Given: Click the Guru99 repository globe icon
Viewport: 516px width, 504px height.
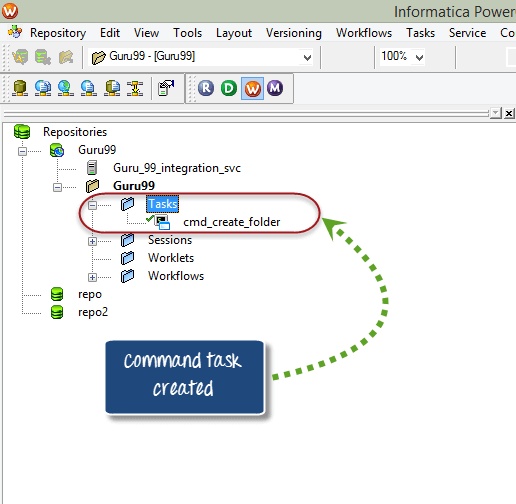Looking at the screenshot, I should tap(57, 150).
